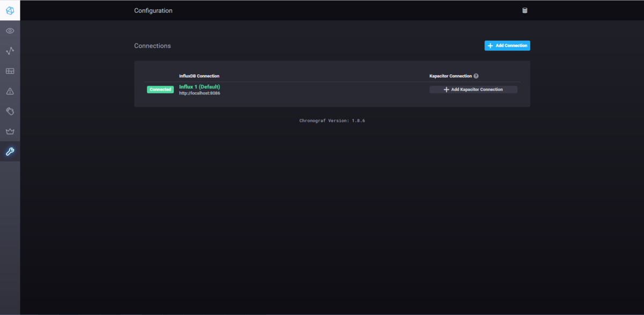Screen dimensions: 644x315
Task: Click the Kapacitor Connection column header
Action: click(450, 76)
